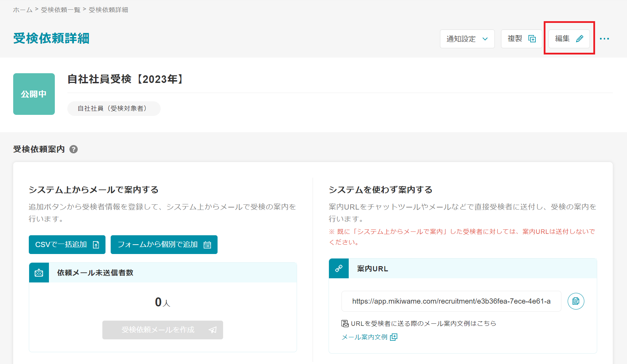The height and width of the screenshot is (364, 627).
Task: Click the 受検依頼詳細 breadcrumb item
Action: (x=108, y=10)
